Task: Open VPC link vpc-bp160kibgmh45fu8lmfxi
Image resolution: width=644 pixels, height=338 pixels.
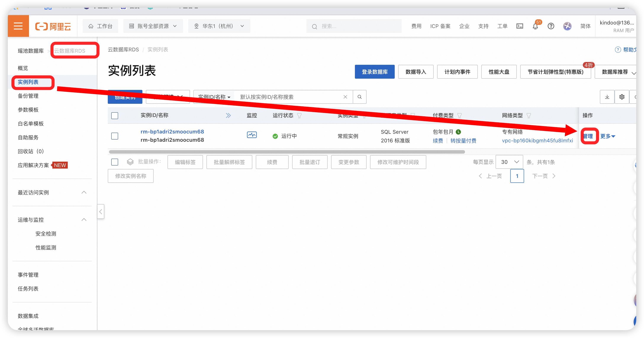Action: coord(537,140)
